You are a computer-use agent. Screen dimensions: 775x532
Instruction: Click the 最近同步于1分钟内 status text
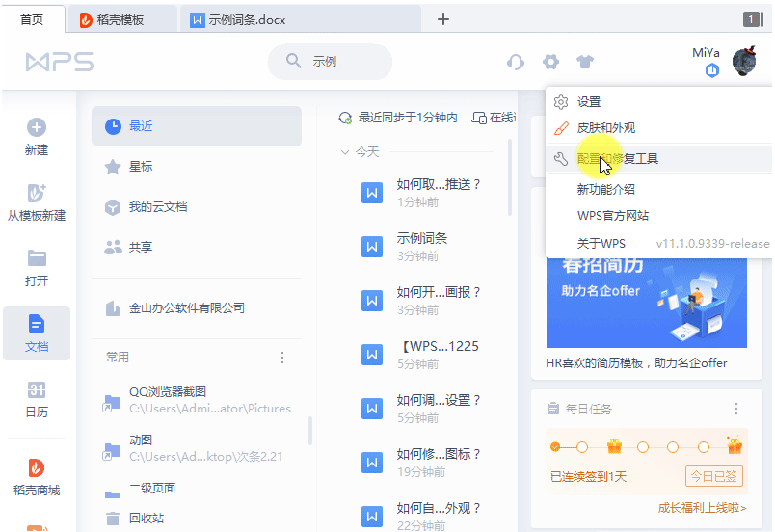coord(408,118)
